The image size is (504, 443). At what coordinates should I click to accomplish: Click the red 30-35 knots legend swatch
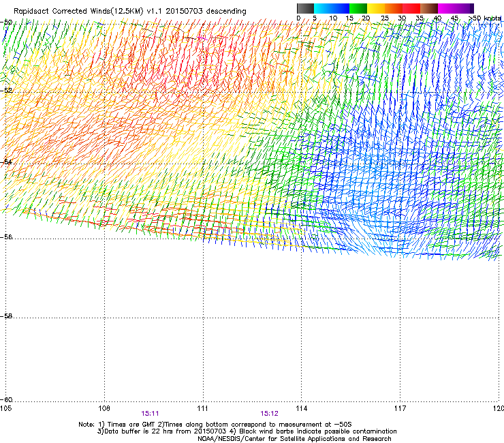411,8
